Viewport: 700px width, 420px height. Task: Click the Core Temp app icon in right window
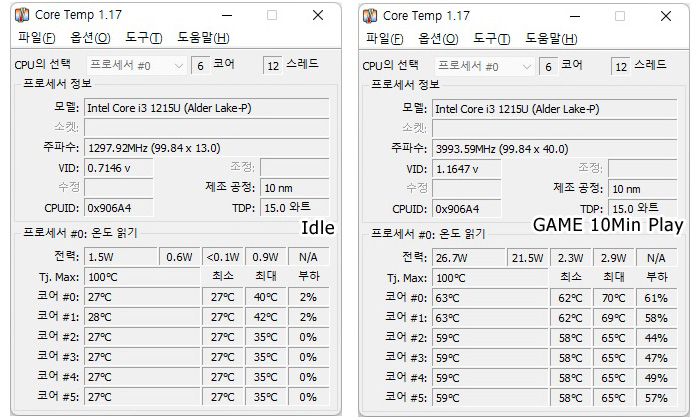click(x=370, y=16)
